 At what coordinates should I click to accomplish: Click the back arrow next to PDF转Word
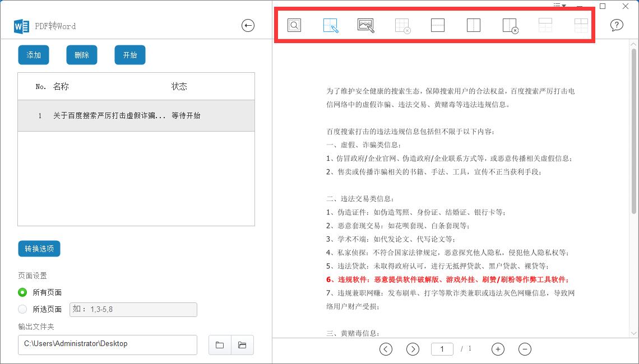248,25
